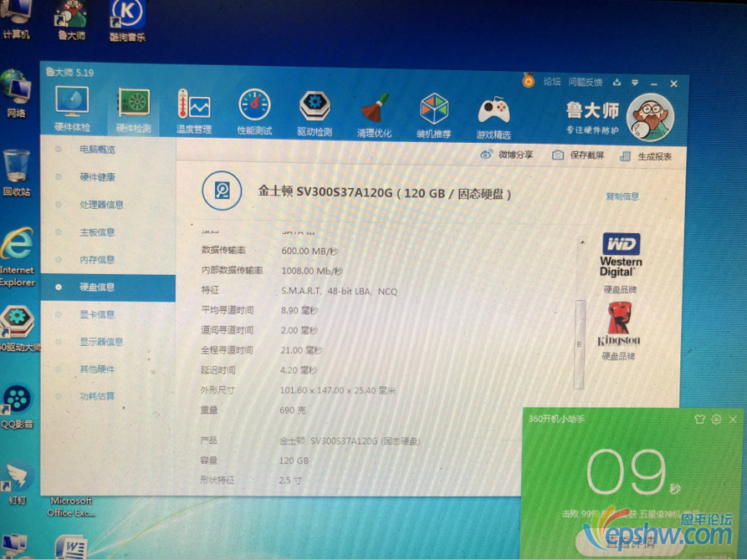The image size is (747, 560).
Task: Click the hard disk magnifier icon
Action: coord(222,191)
